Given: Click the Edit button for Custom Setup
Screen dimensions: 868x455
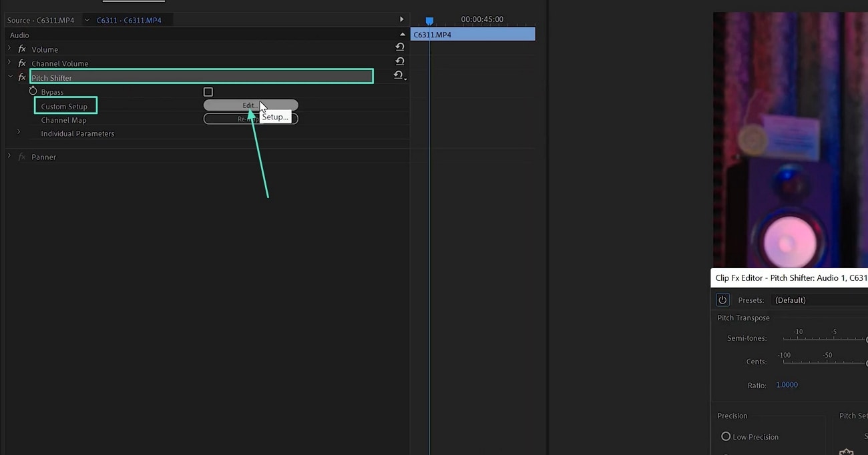Looking at the screenshot, I should 250,105.
